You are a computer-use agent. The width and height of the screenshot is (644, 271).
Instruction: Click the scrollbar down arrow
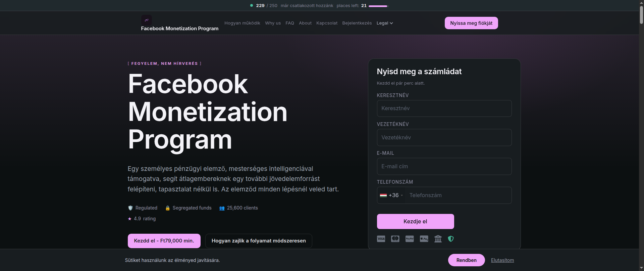[x=641, y=268]
